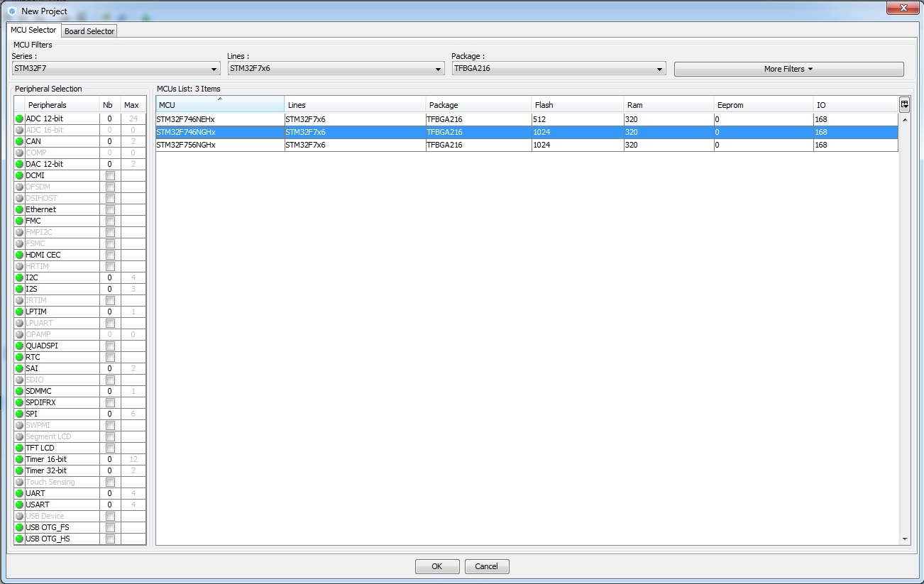
Task: Tick the TFT LCD checkbox
Action: coord(110,448)
